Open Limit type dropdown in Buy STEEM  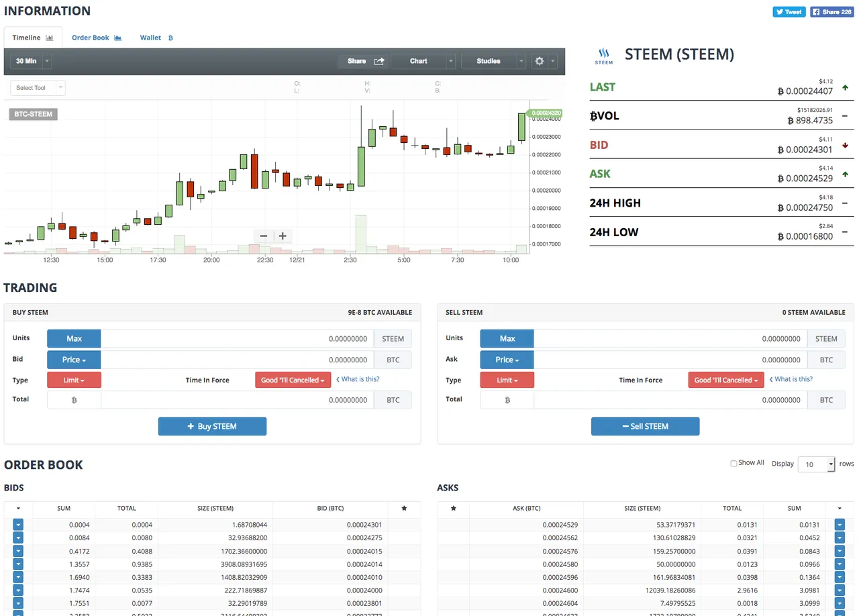tap(74, 380)
